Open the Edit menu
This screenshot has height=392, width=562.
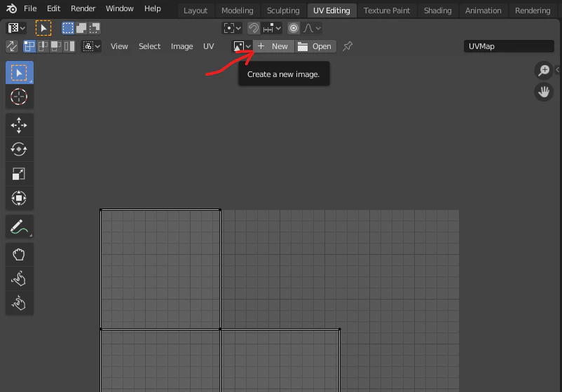[53, 8]
